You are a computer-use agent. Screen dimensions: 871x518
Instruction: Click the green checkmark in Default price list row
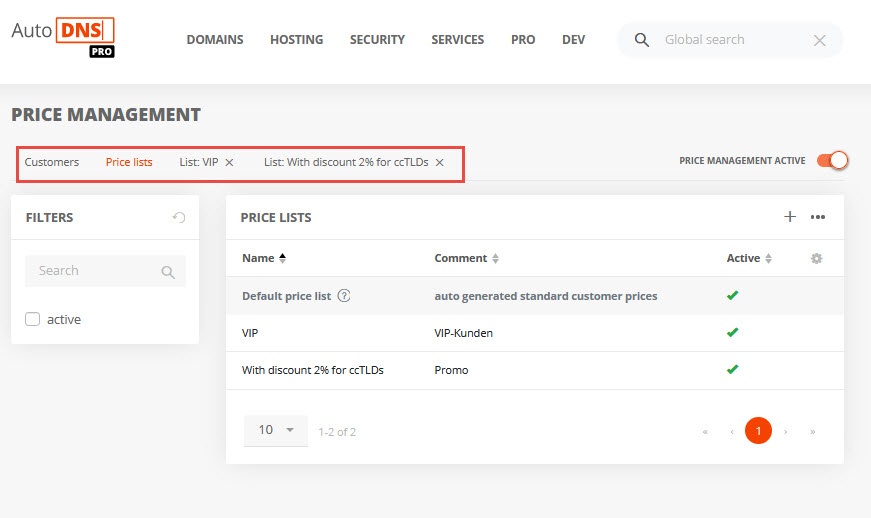(x=733, y=295)
